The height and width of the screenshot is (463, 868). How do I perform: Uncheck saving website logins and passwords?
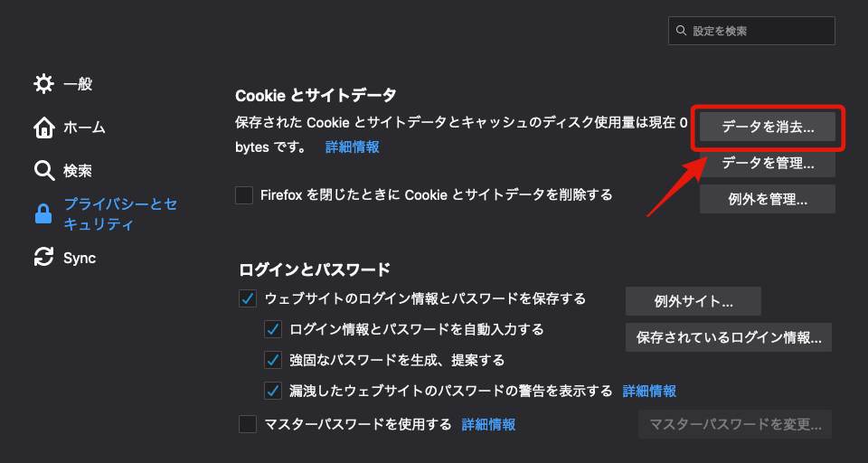click(248, 298)
